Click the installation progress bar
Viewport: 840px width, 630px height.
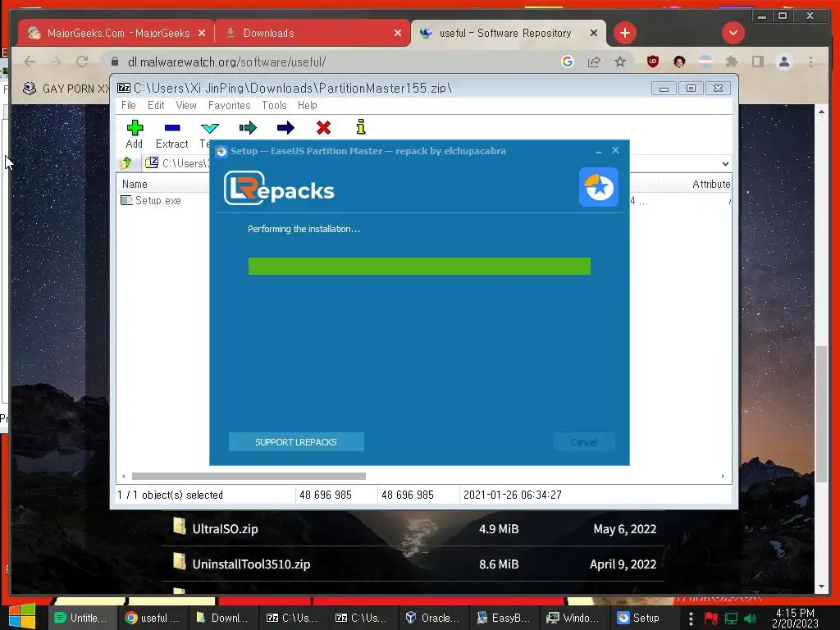(419, 267)
